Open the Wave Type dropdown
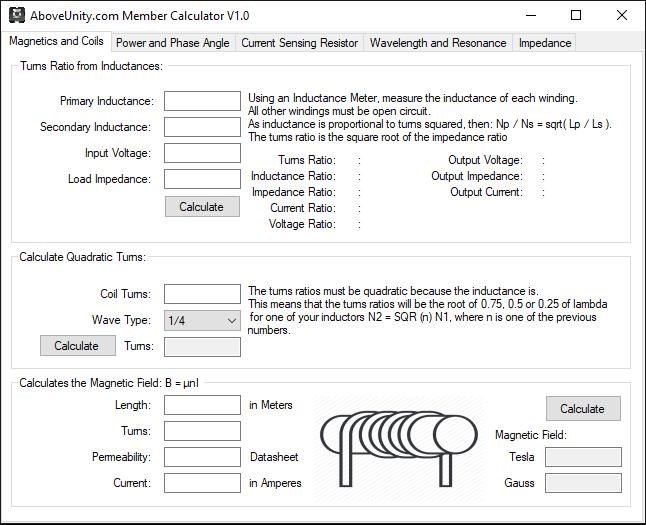This screenshot has height=525, width=646. (202, 320)
